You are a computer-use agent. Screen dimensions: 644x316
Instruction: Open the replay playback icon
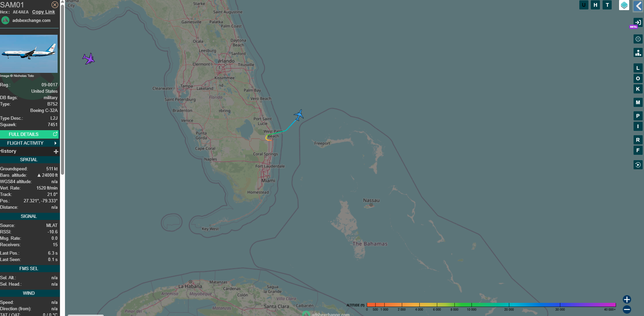[x=638, y=165]
